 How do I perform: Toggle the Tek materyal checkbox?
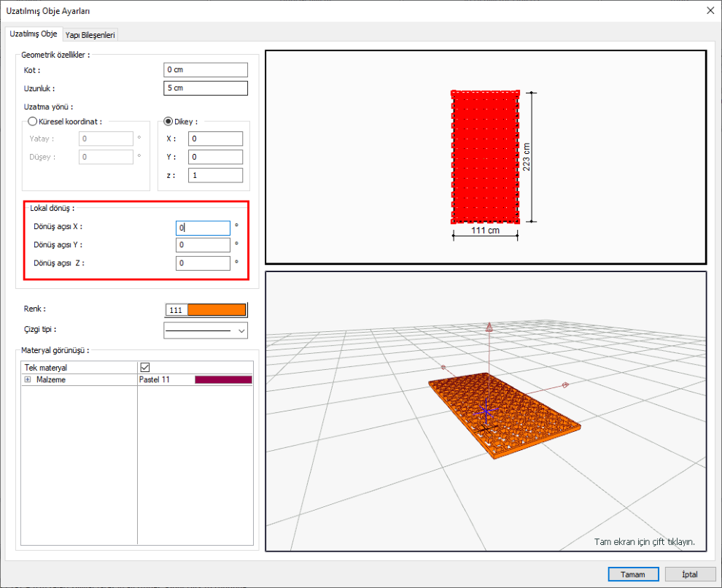click(144, 368)
